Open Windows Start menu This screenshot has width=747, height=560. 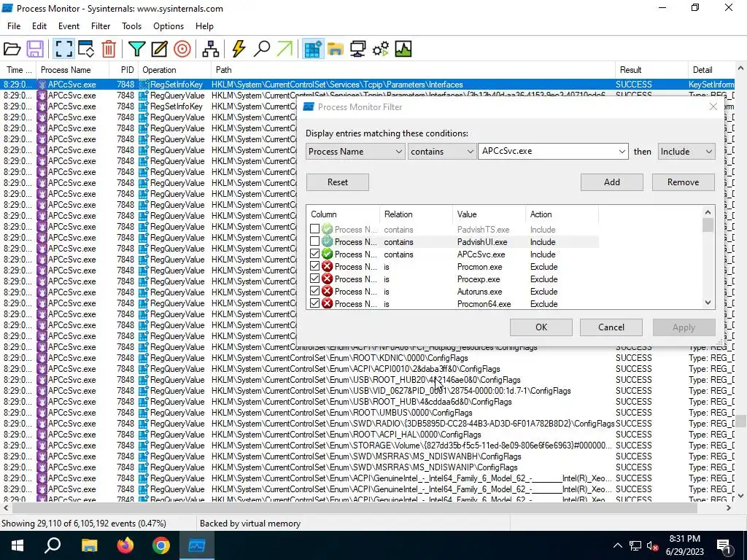click(18, 545)
